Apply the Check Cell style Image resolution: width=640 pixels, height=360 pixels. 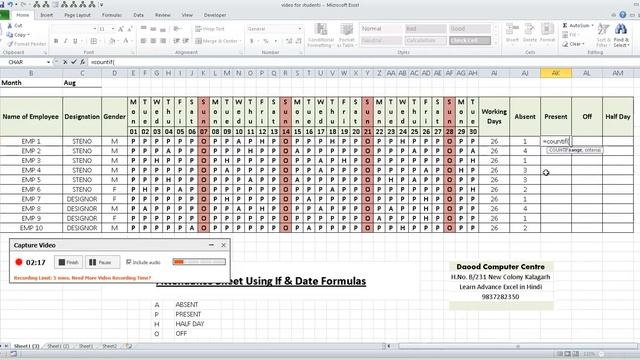click(x=470, y=40)
